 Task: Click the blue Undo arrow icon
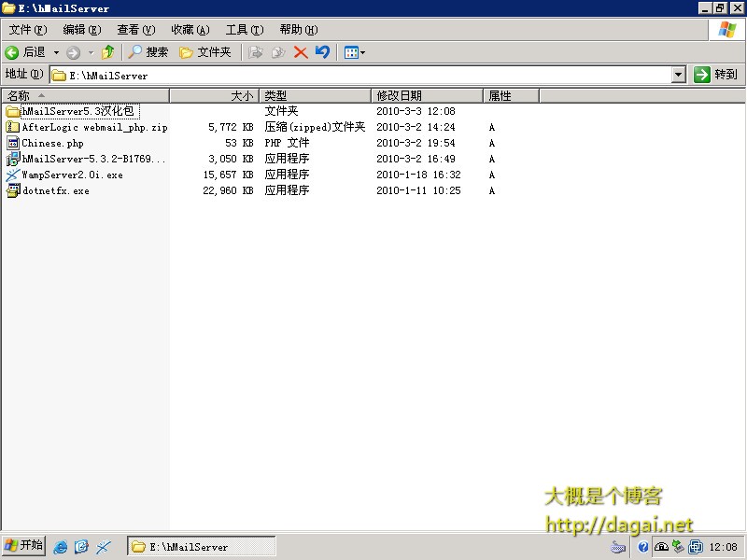coord(322,52)
